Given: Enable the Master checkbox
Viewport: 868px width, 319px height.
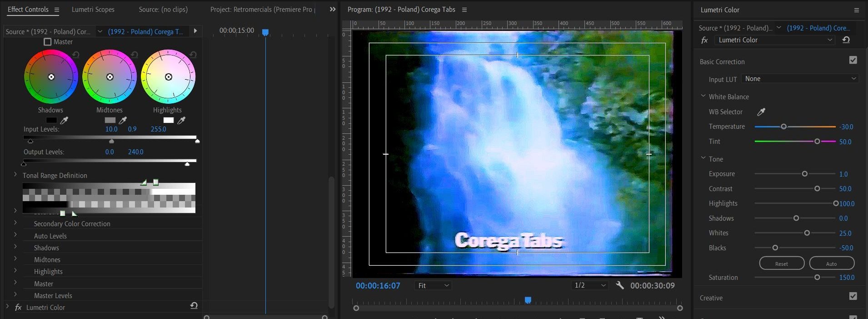Looking at the screenshot, I should coord(47,42).
